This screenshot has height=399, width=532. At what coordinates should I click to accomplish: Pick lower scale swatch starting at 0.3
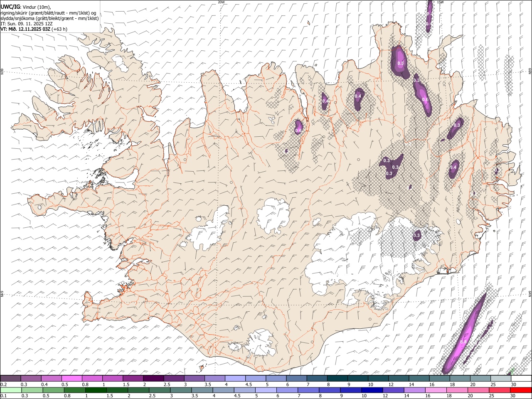(x=32, y=390)
